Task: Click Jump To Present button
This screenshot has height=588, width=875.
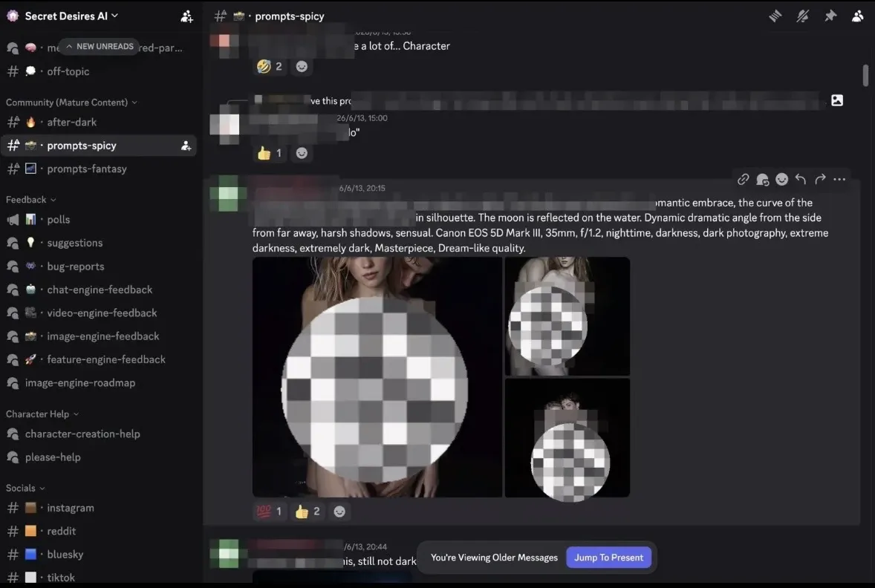Action: (609, 558)
